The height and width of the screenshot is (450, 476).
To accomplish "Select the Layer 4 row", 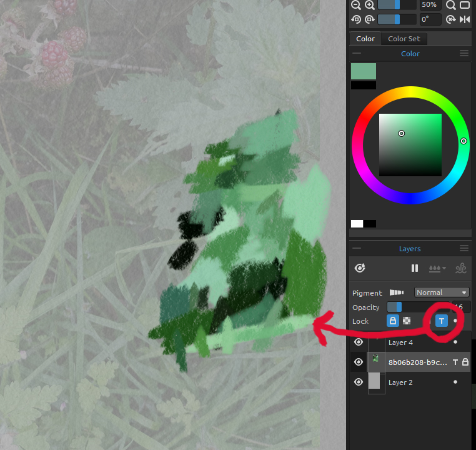I will point(410,342).
